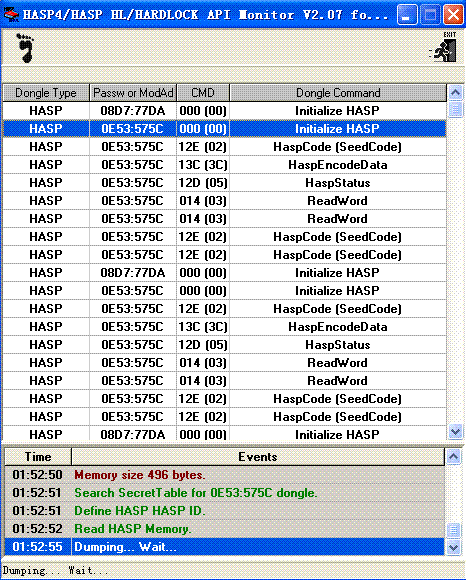The width and height of the screenshot is (466, 580).
Task: Click scroll down arrow of events list
Action: click(x=453, y=547)
